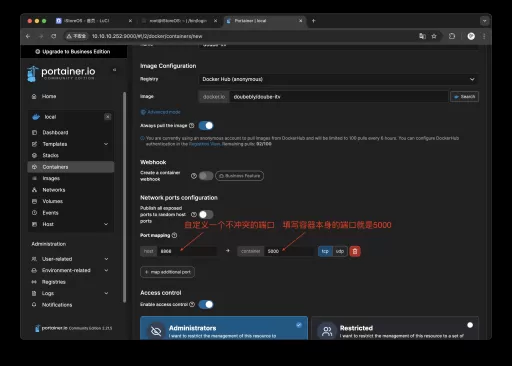Image resolution: width=512 pixels, height=366 pixels.
Task: Toggle Enable access control switch
Action: [206, 304]
